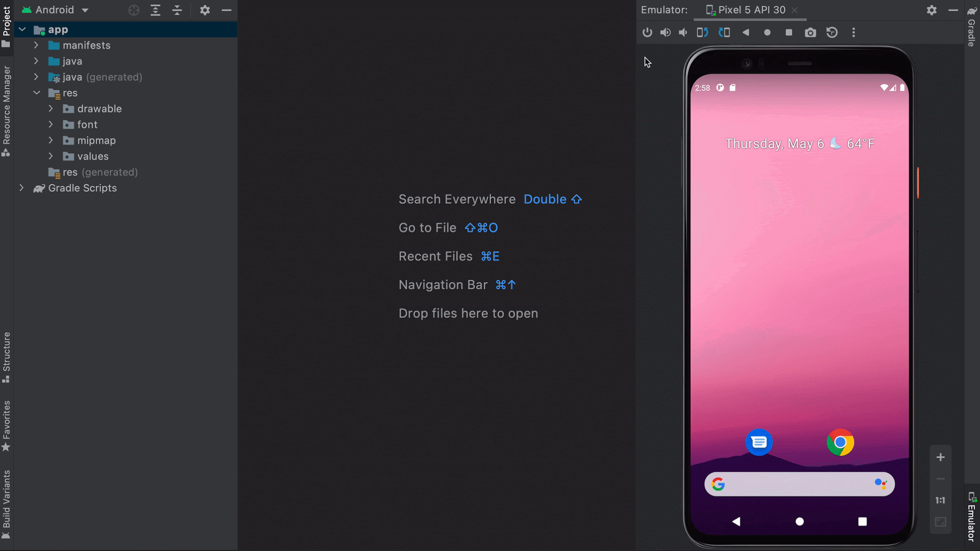Open the Build Variants side tab

pyautogui.click(x=6, y=505)
